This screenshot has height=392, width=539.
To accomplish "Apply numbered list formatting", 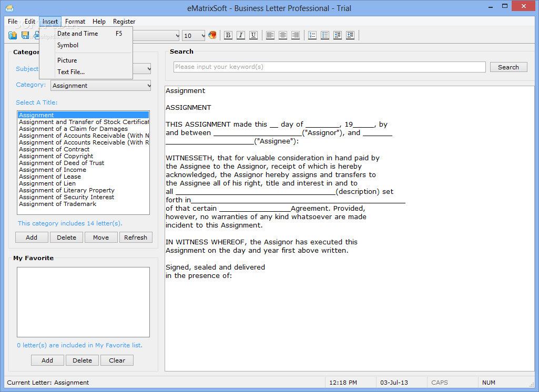I will (x=312, y=35).
